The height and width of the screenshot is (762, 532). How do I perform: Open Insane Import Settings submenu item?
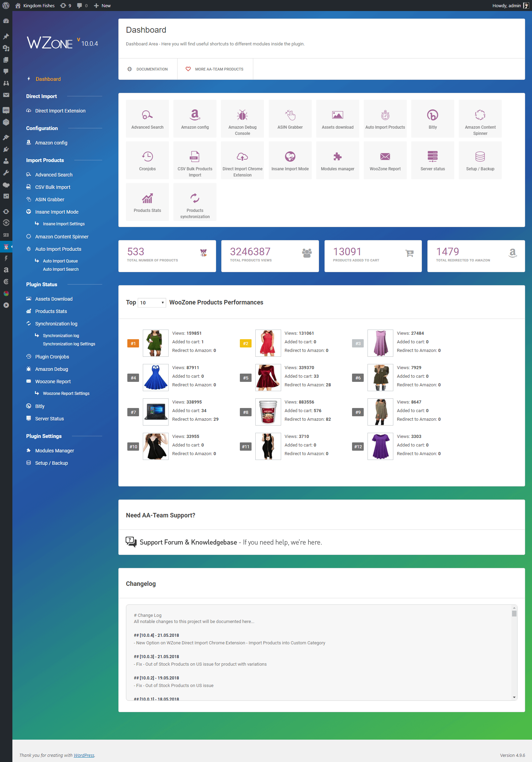[x=64, y=224]
